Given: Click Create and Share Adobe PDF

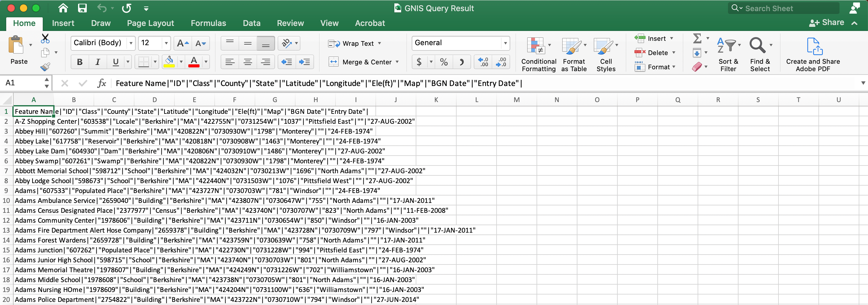Looking at the screenshot, I should tap(813, 54).
